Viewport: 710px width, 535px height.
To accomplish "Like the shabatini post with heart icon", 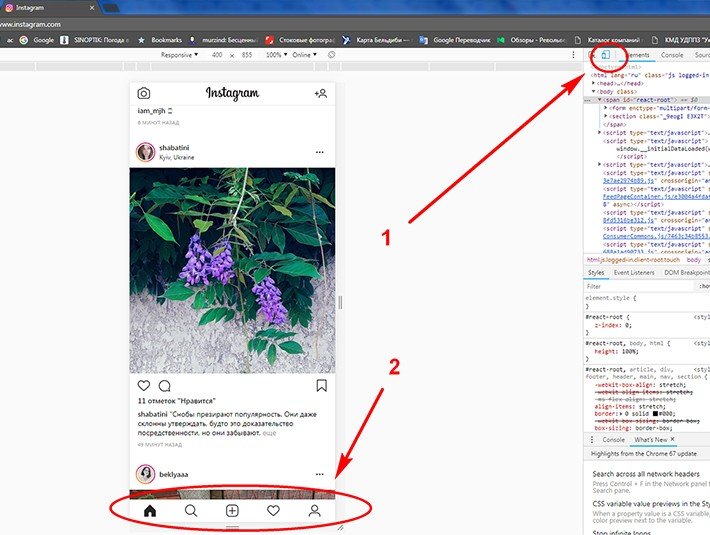I will coord(144,386).
